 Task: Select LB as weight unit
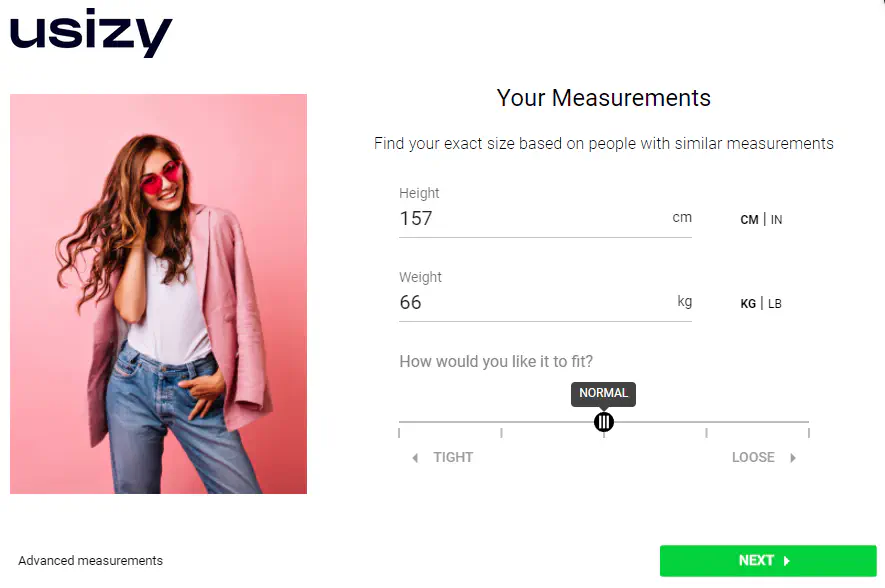click(775, 304)
